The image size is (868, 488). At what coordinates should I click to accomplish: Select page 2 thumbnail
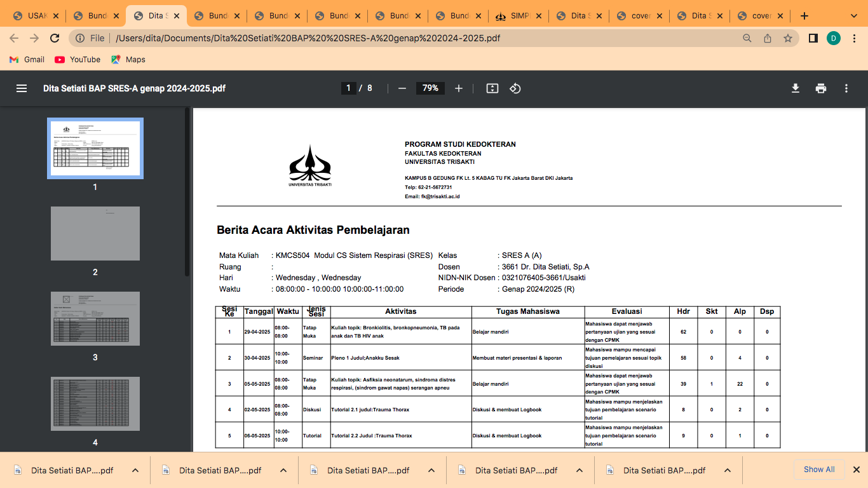[95, 233]
